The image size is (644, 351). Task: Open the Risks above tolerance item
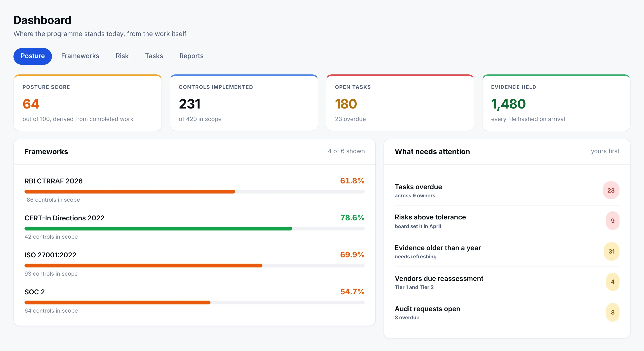click(507, 221)
